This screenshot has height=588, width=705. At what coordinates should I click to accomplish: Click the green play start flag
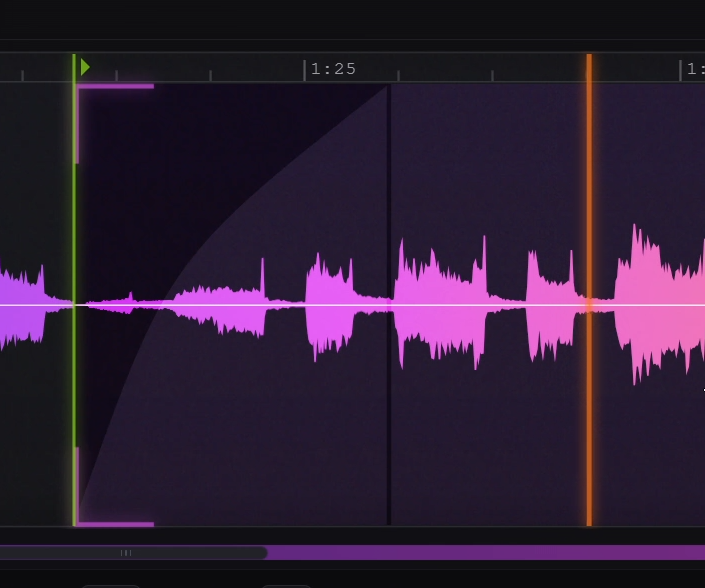(x=85, y=67)
